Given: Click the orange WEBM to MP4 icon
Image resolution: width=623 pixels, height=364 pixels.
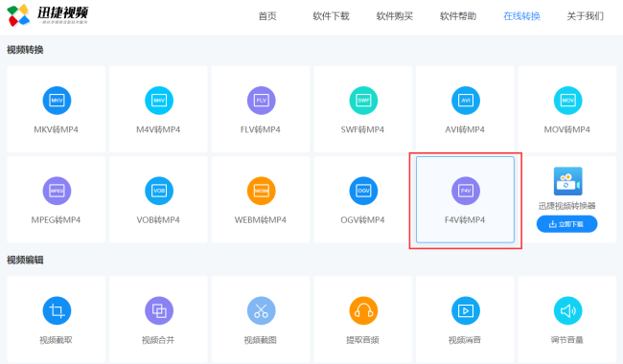Looking at the screenshot, I should pyautogui.click(x=261, y=191).
